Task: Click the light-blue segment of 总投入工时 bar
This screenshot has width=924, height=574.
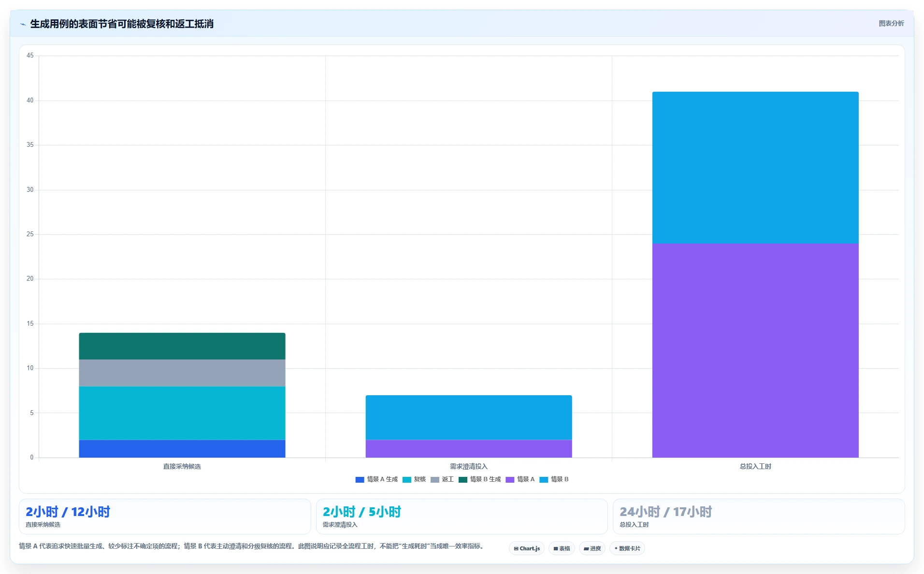Action: coord(755,168)
